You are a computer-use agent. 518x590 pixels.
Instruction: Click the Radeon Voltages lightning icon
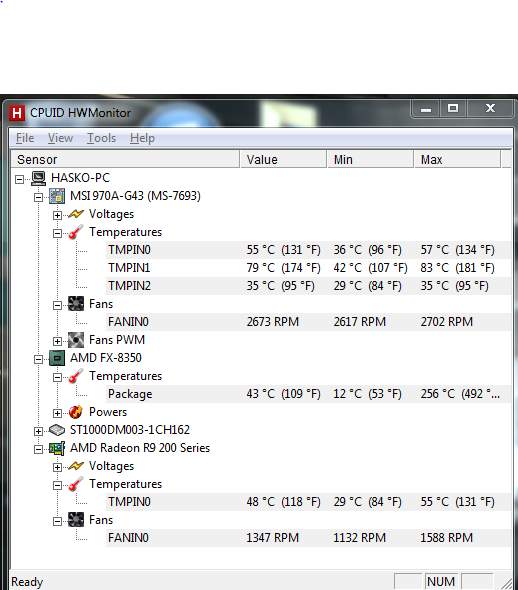tap(76, 466)
